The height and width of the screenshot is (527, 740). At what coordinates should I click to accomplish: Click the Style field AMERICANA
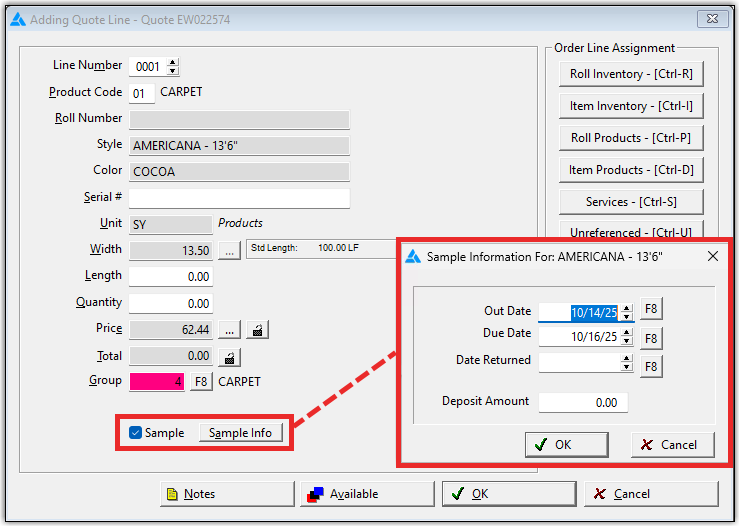click(x=239, y=146)
